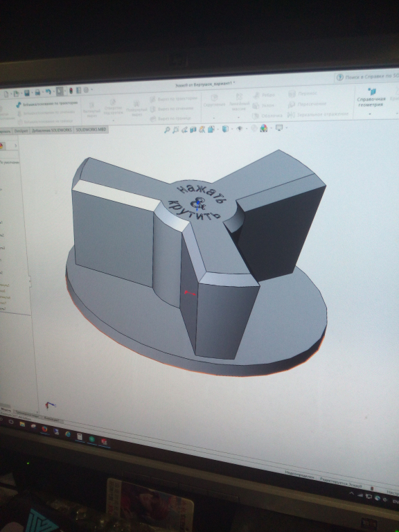Open the dropdown arrow beside Apply Scene
Screen dimensions: 399x532
(x=270, y=128)
